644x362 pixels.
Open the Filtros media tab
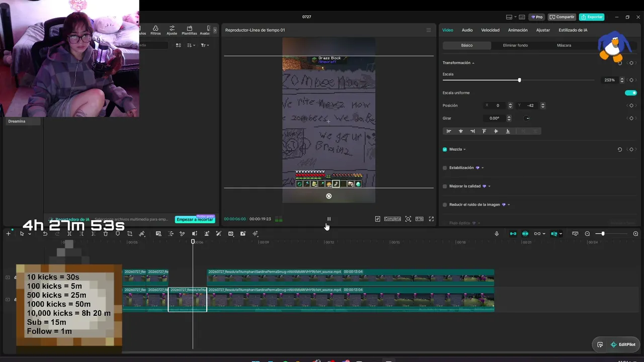tap(155, 30)
